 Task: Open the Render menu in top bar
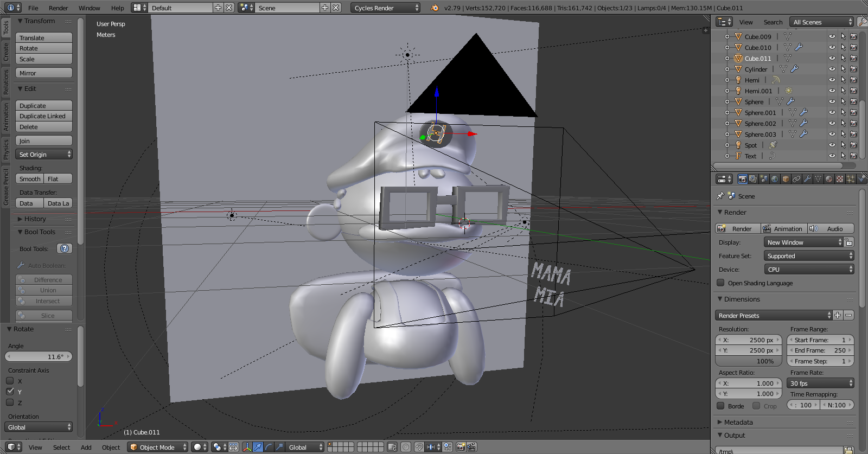coord(59,8)
